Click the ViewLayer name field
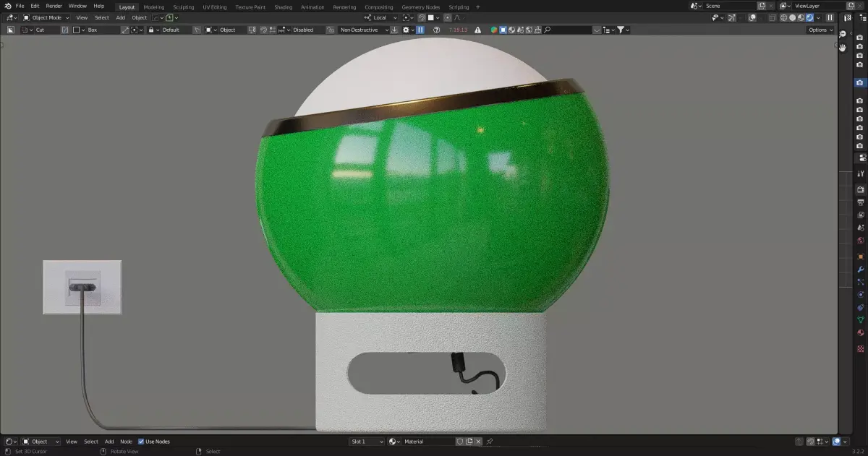Screen dimensions: 868x456 coord(819,6)
